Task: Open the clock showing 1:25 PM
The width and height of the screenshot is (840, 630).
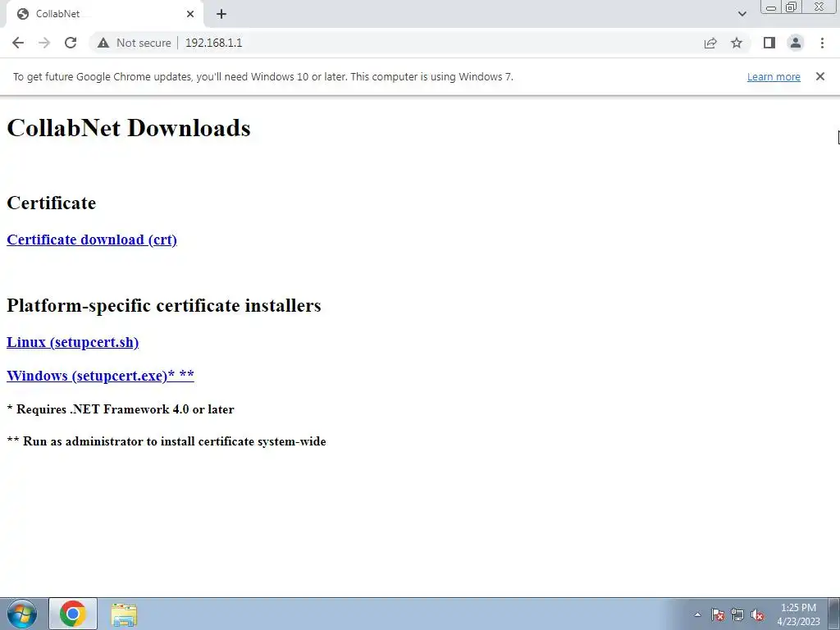Action: (798, 614)
